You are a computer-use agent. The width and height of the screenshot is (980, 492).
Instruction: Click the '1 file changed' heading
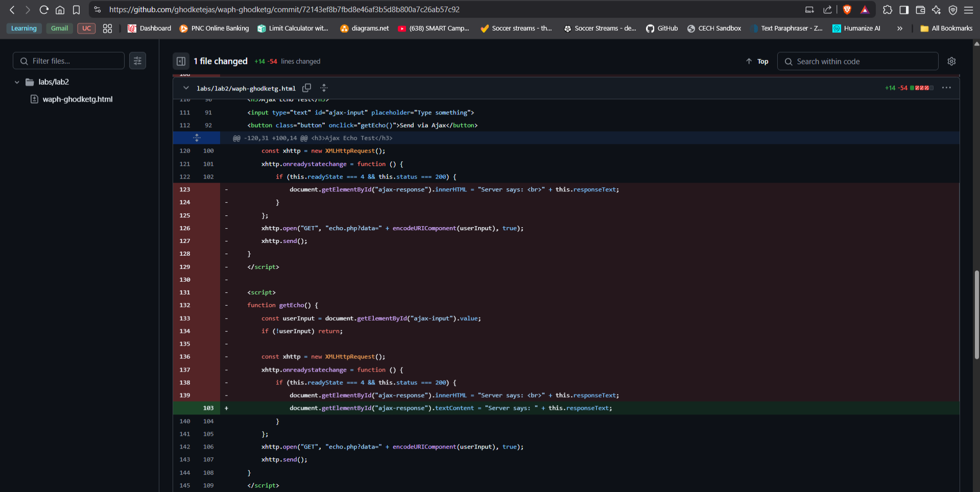click(221, 61)
